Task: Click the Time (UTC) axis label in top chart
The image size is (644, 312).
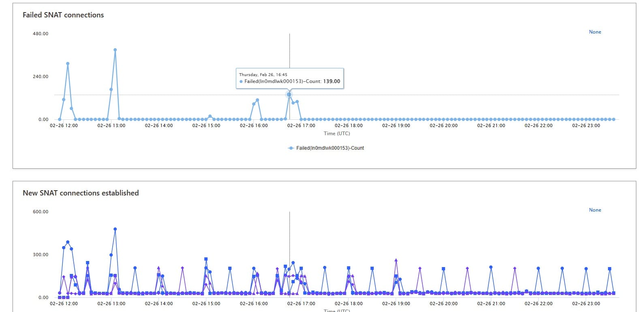Action: tap(337, 134)
